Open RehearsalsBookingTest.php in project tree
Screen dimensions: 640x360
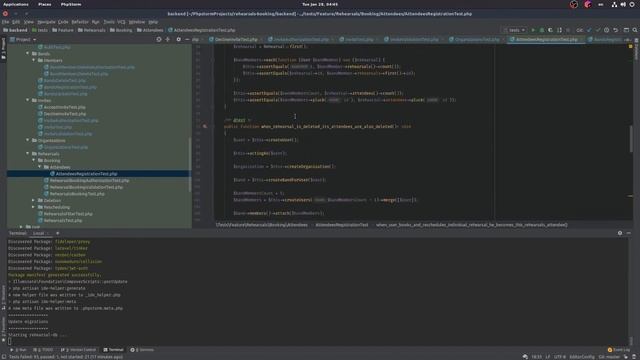point(77,193)
